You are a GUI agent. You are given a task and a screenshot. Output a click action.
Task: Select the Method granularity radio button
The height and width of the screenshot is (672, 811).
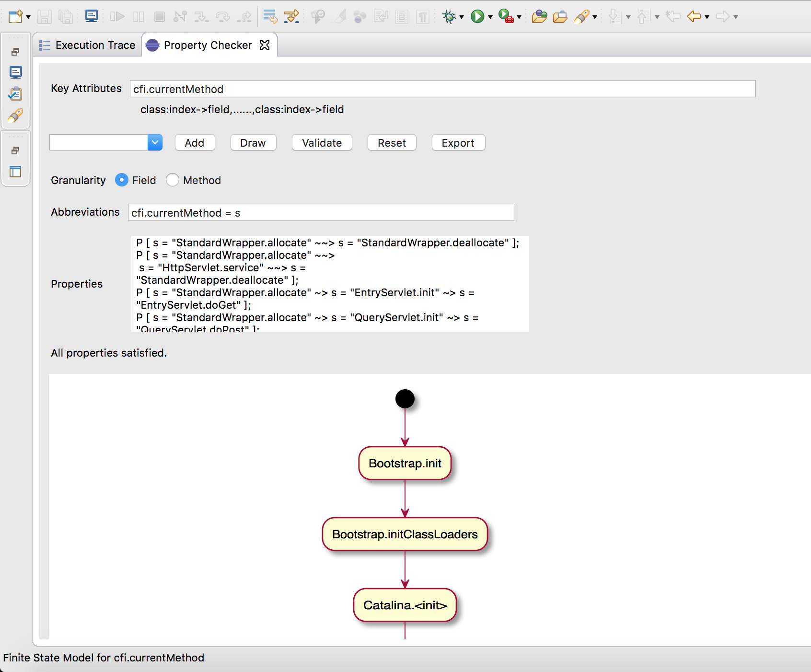pyautogui.click(x=173, y=180)
